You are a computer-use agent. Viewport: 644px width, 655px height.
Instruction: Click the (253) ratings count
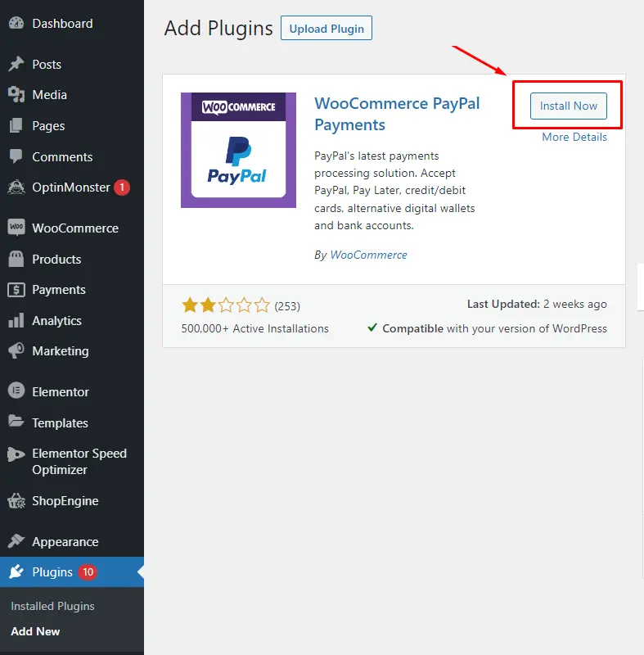click(x=287, y=306)
